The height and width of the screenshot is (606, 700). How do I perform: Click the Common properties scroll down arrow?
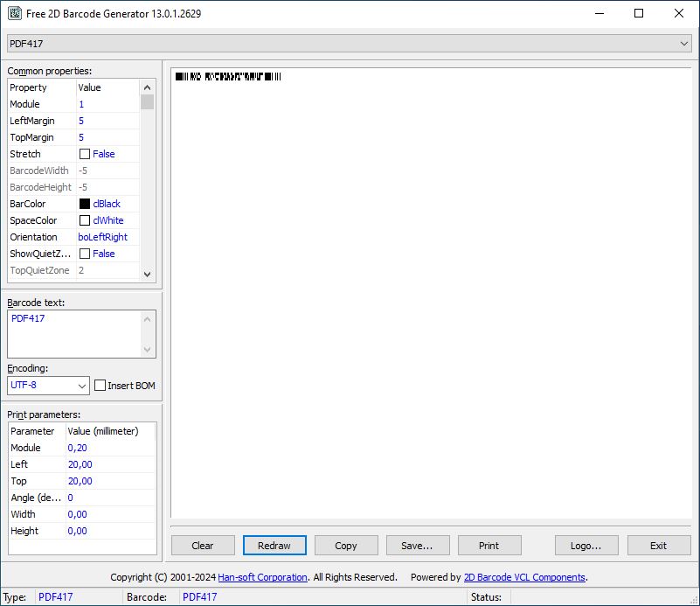click(x=148, y=275)
